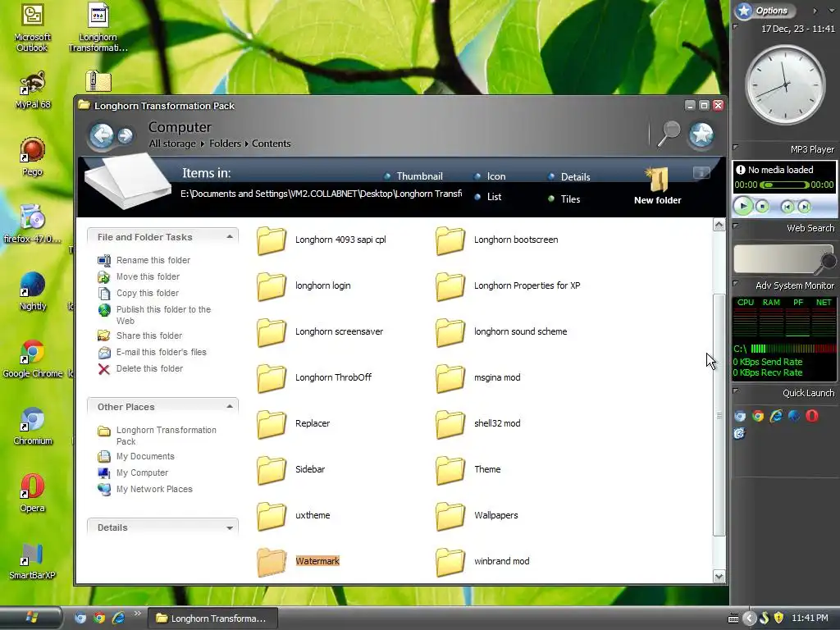Select the Theme folder

[468, 470]
